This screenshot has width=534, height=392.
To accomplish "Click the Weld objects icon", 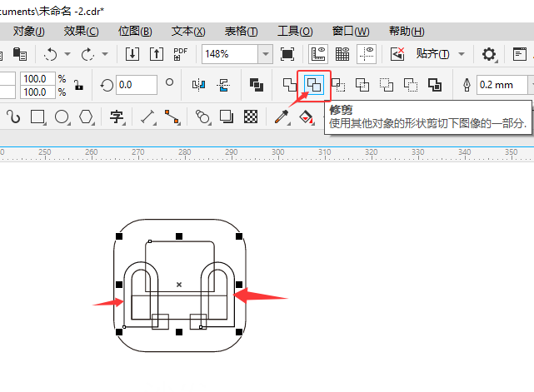I will 289,85.
